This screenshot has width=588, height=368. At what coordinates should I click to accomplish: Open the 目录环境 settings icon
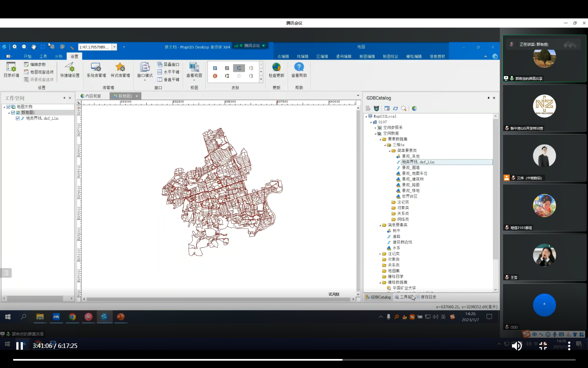click(11, 70)
